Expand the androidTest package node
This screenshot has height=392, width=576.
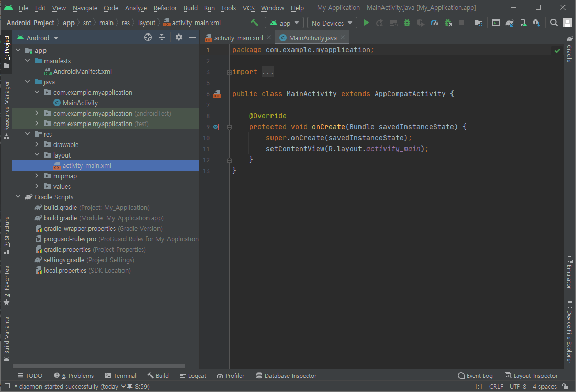click(x=37, y=113)
